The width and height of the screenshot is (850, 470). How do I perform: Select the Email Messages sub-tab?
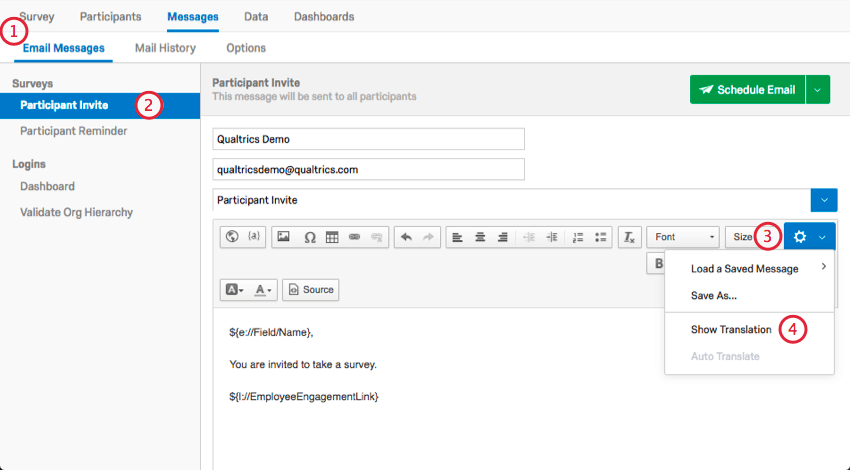click(63, 48)
